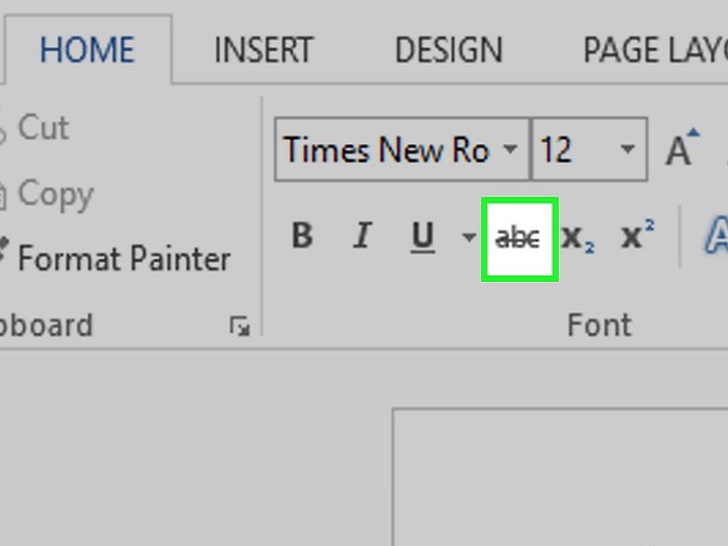The width and height of the screenshot is (728, 546).
Task: Click the Times New Roman font box
Action: (388, 150)
